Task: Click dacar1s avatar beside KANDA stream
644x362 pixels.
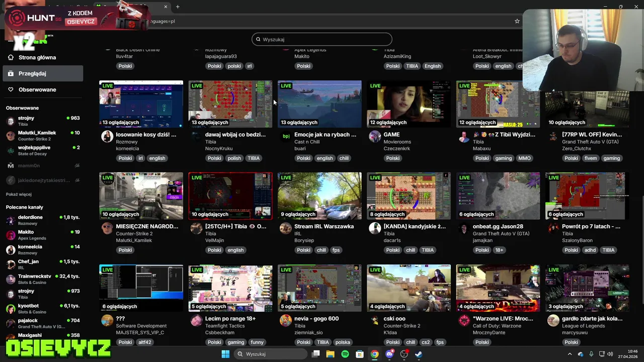Action: (x=375, y=229)
